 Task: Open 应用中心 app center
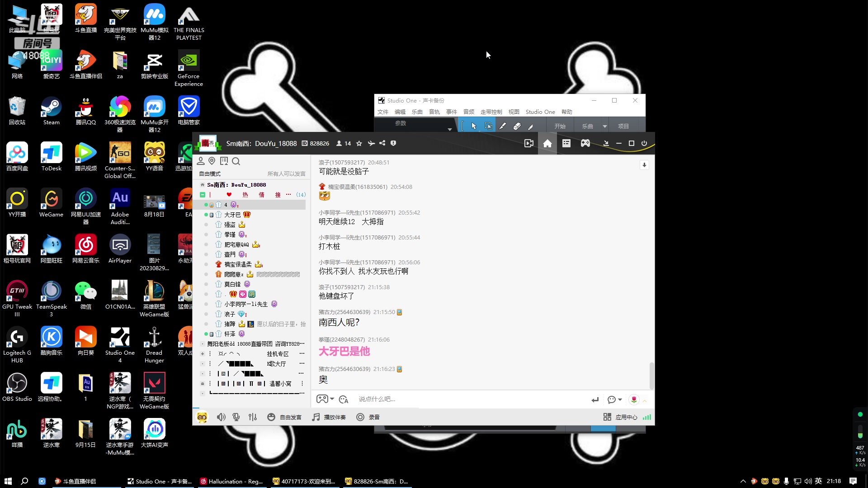pos(620,417)
